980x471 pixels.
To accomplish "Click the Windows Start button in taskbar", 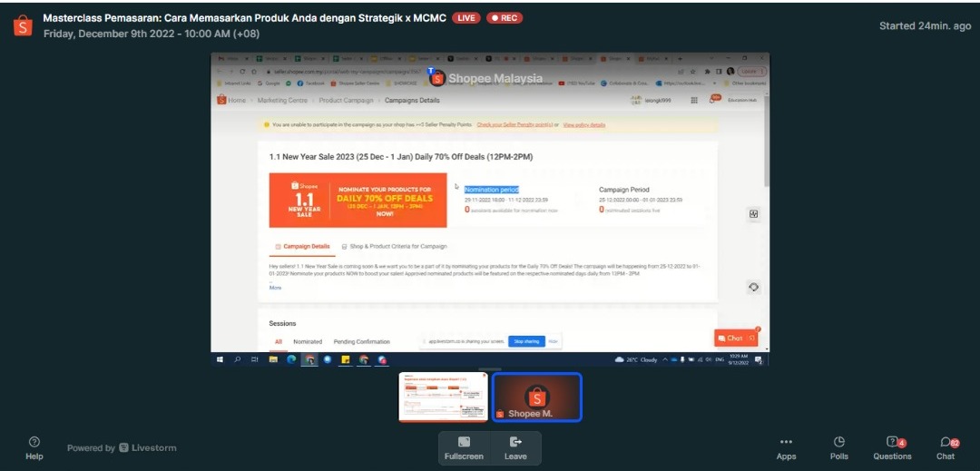I will 220,359.
